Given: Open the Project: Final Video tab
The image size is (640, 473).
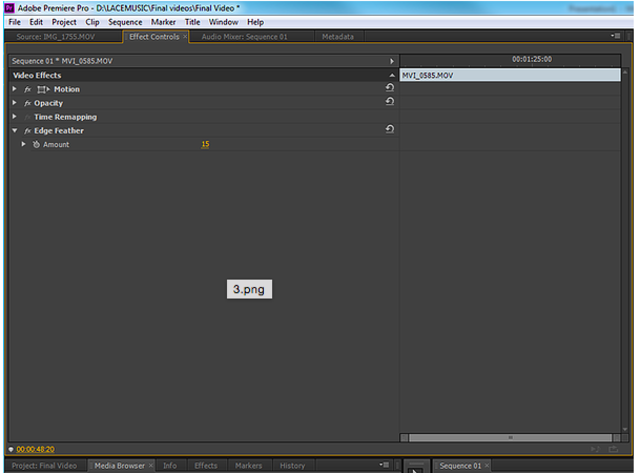Looking at the screenshot, I should (x=44, y=466).
